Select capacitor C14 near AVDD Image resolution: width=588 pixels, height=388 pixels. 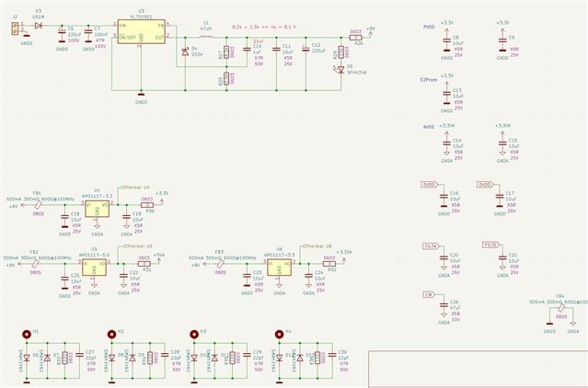[446, 143]
